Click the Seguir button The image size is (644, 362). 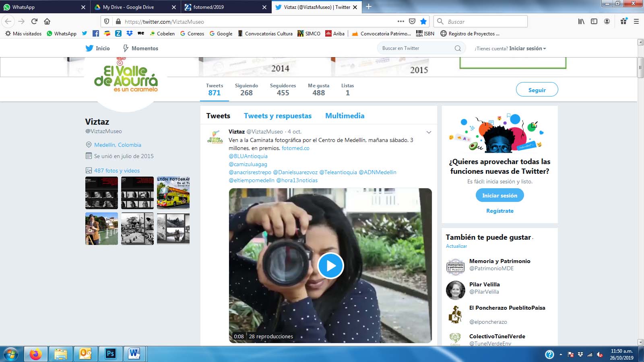[x=537, y=90]
